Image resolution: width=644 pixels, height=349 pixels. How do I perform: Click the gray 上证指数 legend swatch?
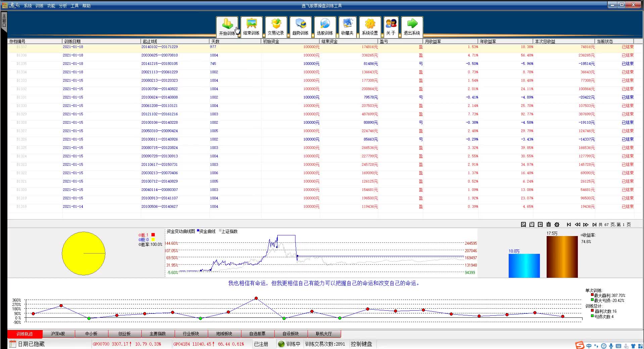[220, 231]
